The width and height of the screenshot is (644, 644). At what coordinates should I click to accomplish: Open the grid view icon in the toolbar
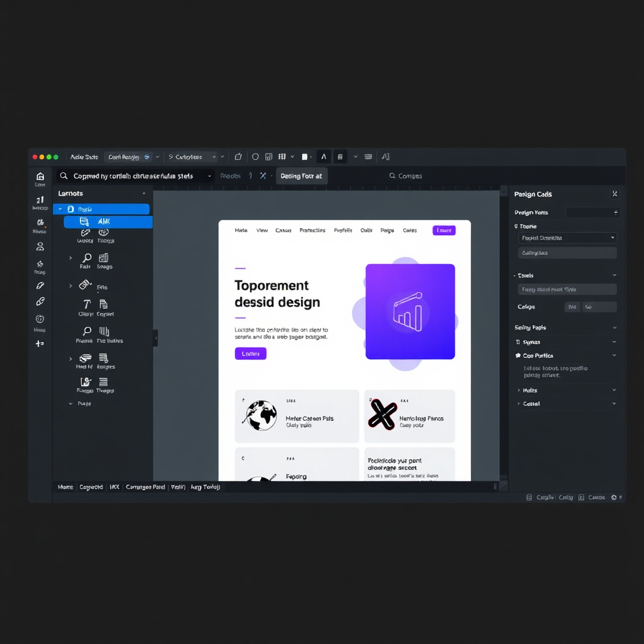pos(281,157)
